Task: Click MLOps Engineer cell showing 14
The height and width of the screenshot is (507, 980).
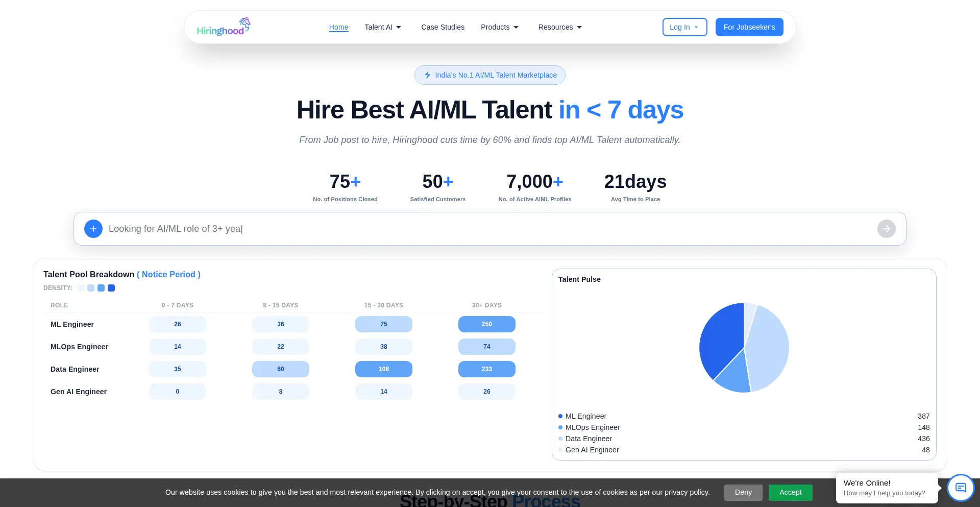Action: point(178,347)
